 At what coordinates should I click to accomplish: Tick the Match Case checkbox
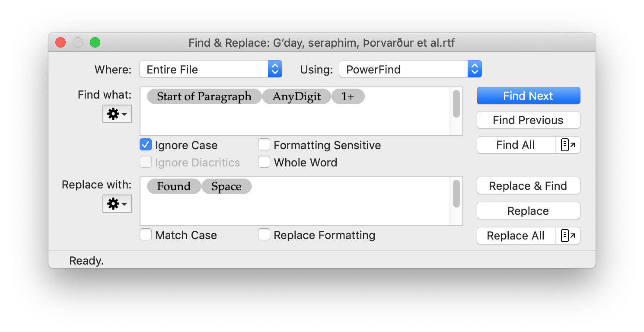pos(146,235)
